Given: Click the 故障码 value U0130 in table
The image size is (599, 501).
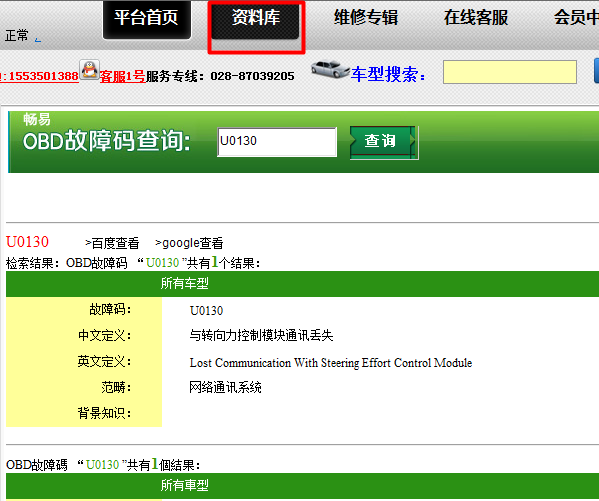Looking at the screenshot, I should [x=206, y=311].
